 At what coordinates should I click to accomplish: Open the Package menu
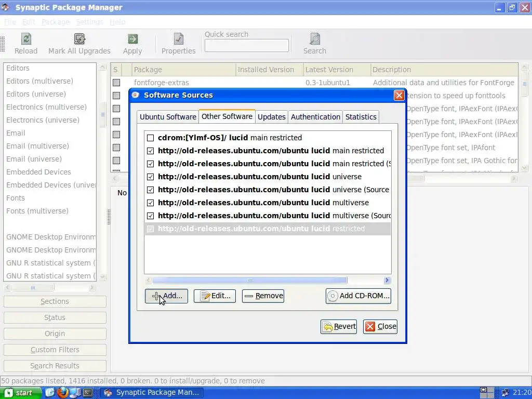(56, 22)
